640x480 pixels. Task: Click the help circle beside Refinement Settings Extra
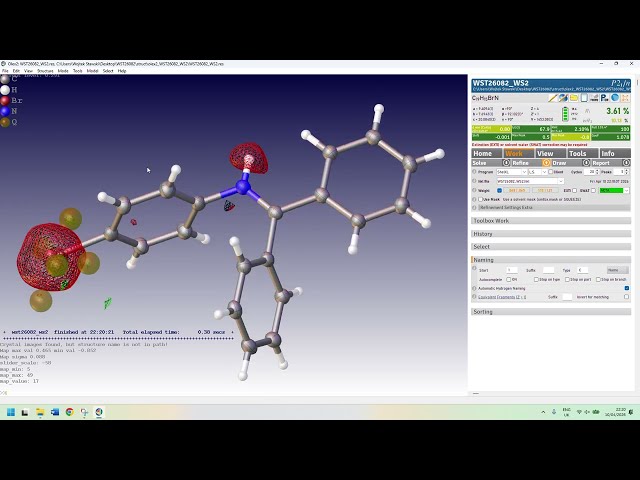click(474, 208)
